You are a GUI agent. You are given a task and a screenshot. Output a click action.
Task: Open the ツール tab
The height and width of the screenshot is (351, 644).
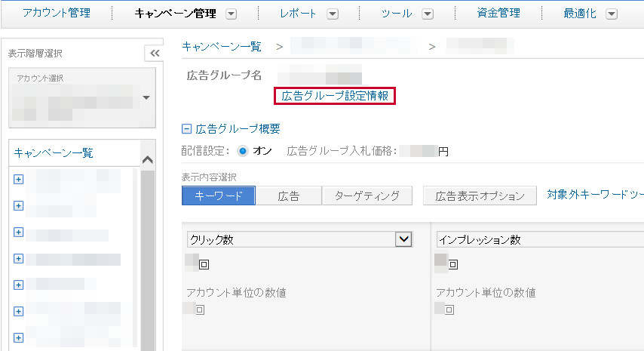[397, 14]
